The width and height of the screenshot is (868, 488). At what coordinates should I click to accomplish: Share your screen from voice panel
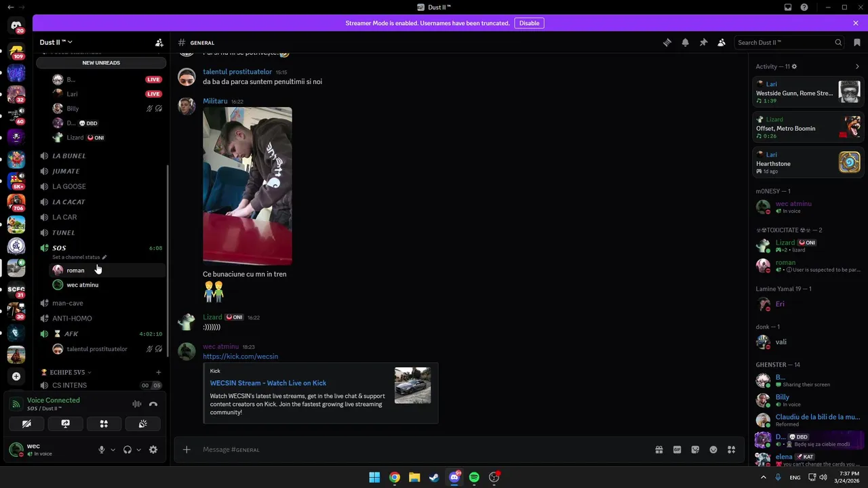(x=65, y=424)
